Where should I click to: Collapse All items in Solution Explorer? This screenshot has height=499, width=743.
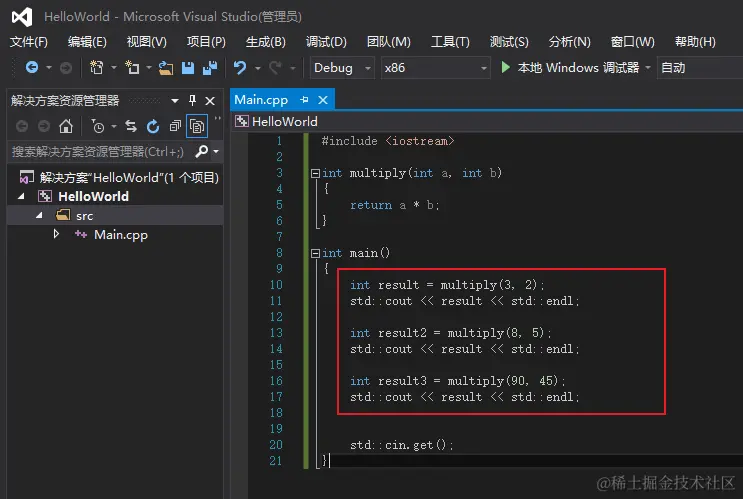tap(175, 126)
